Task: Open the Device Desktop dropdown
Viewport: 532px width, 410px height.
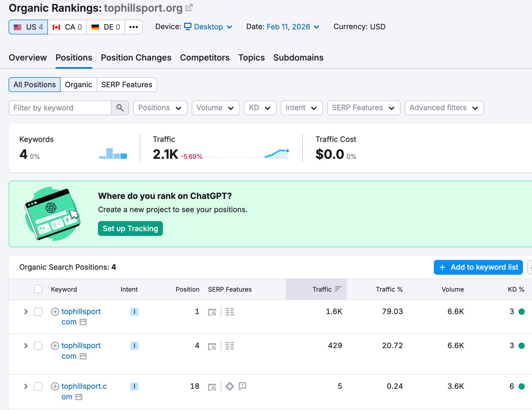Action: (208, 27)
